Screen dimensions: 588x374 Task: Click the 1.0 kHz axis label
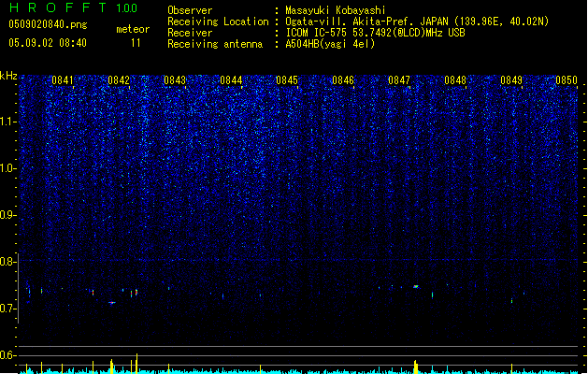[7, 168]
